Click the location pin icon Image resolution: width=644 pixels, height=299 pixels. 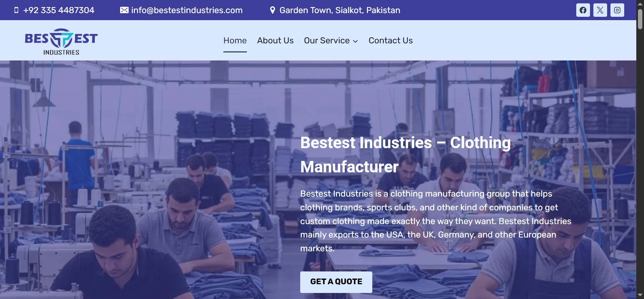(x=273, y=10)
